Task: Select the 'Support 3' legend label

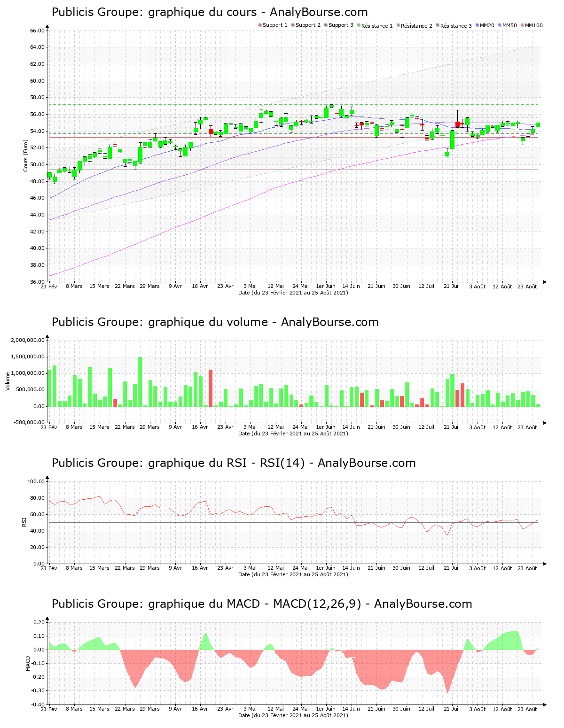Action: point(341,25)
